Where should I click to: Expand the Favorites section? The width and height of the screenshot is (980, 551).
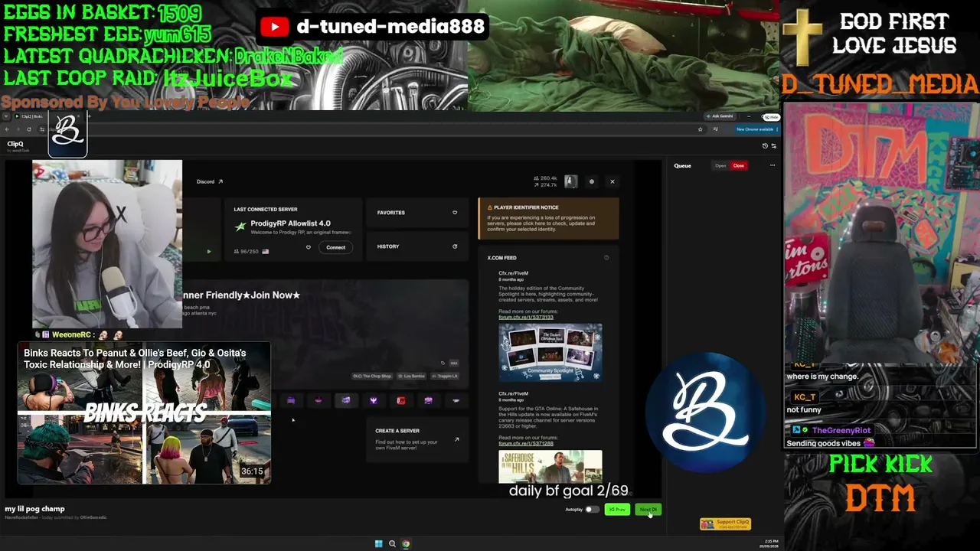(x=416, y=213)
